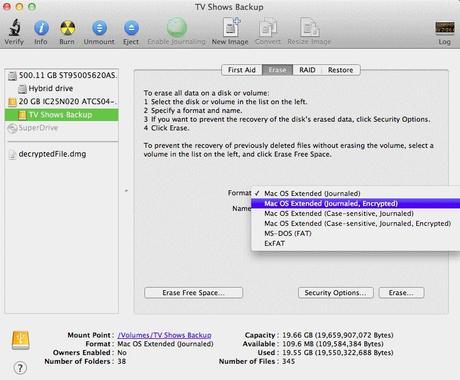Click the Available value 109.6 MB
Screen dimensions: 460x380
pyautogui.click(x=333, y=344)
